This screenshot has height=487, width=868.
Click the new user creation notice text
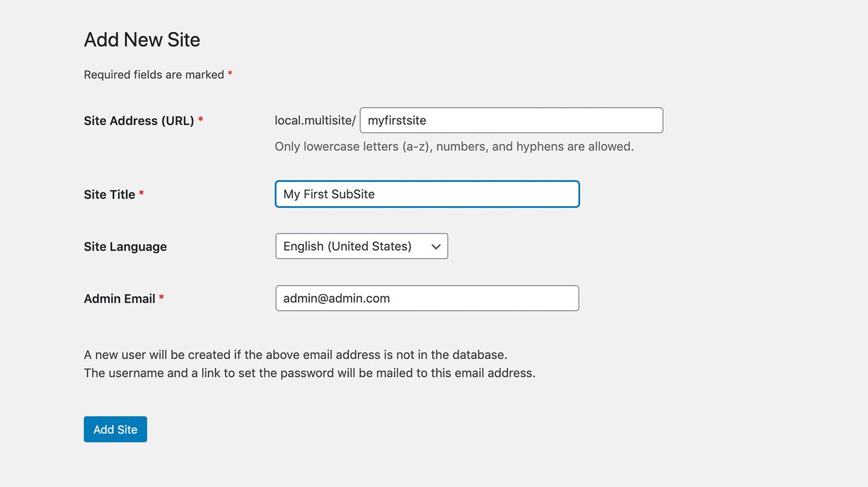click(x=295, y=355)
